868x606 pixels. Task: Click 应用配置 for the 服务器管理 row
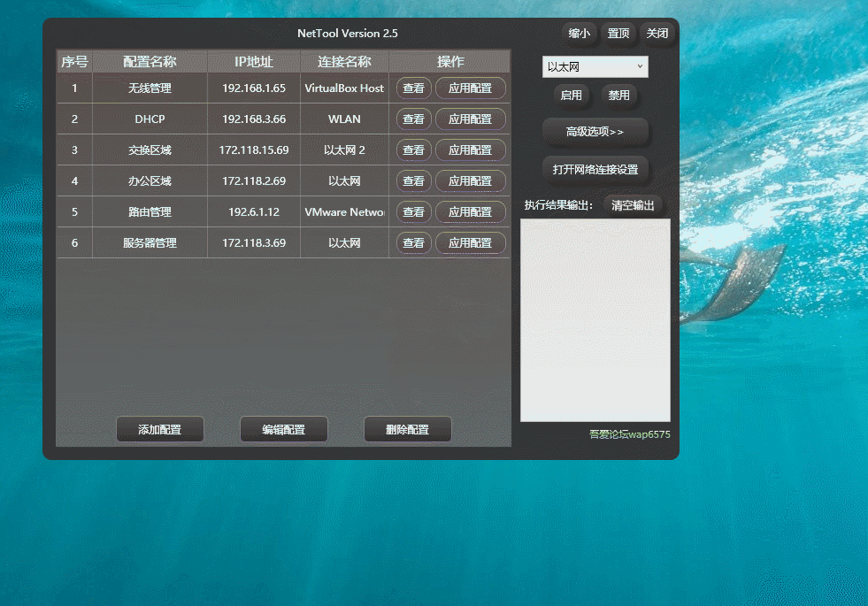coord(470,243)
